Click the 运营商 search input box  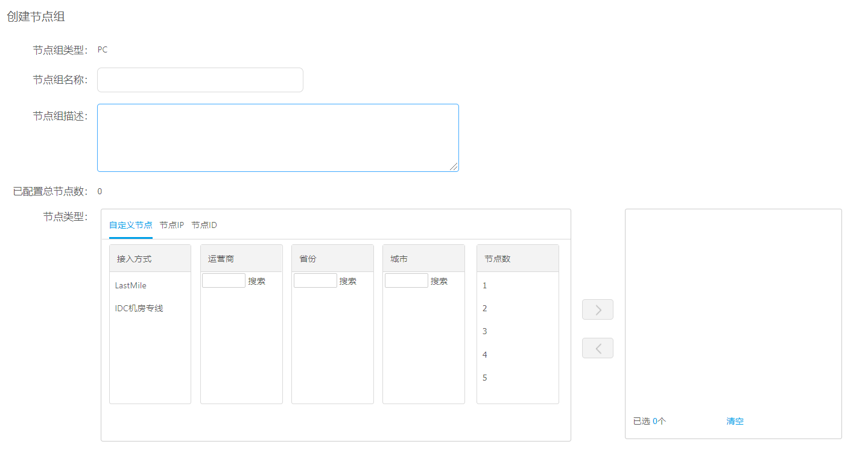[223, 280]
